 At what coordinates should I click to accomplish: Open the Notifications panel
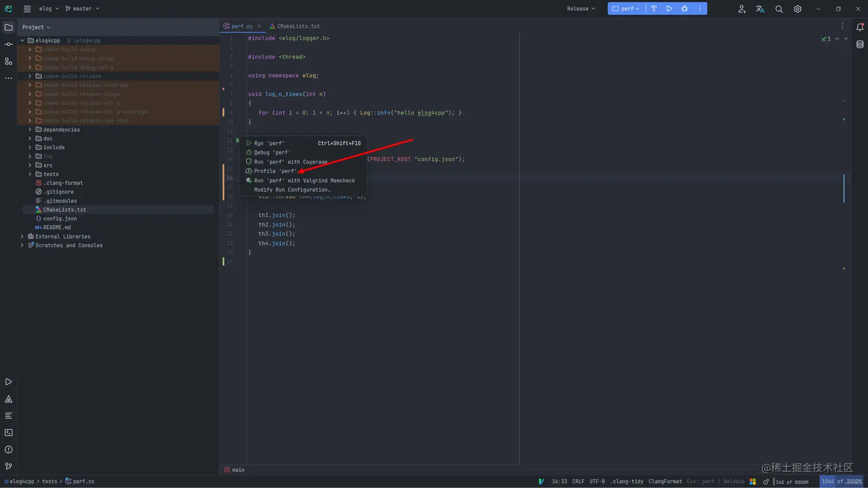(860, 27)
